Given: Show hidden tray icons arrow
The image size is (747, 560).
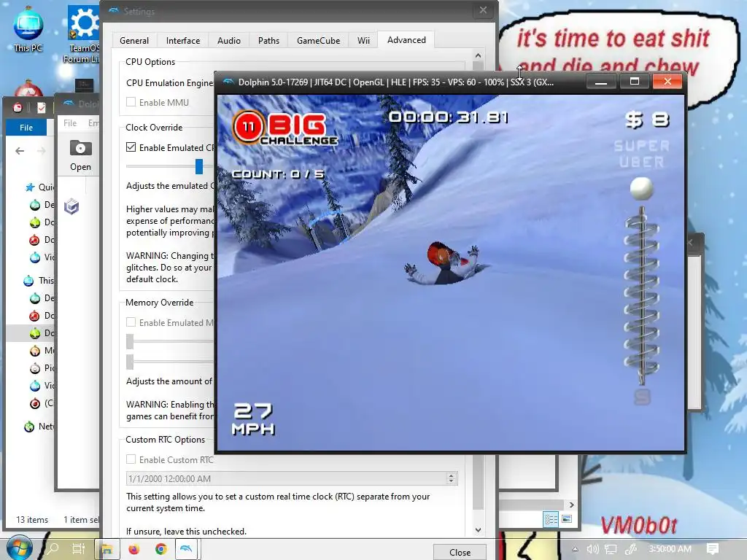Looking at the screenshot, I should [x=575, y=549].
